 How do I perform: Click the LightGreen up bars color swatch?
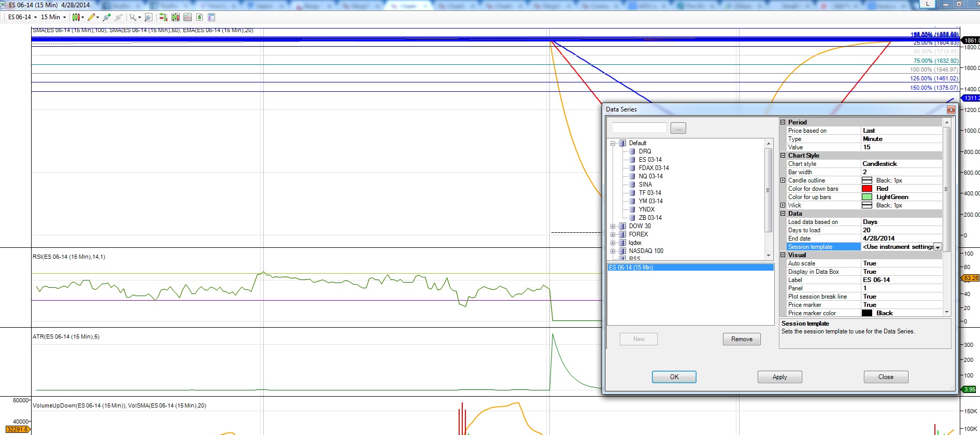point(867,197)
